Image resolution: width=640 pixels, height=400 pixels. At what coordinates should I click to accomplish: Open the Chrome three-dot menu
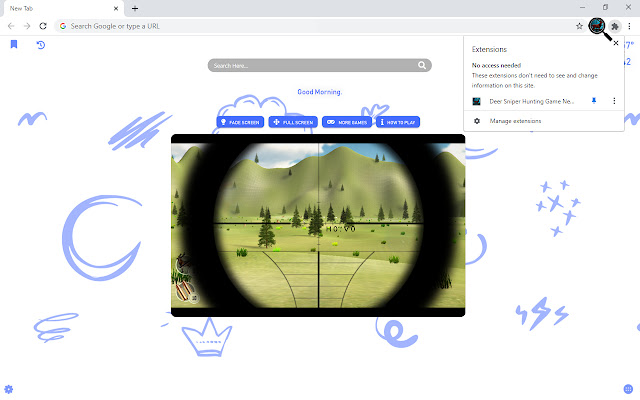629,26
